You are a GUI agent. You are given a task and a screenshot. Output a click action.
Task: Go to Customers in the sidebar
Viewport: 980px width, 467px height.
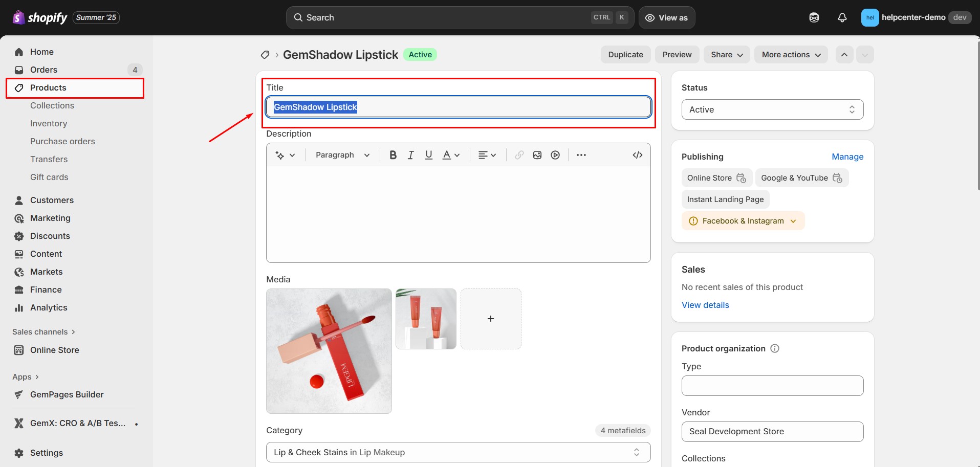52,200
